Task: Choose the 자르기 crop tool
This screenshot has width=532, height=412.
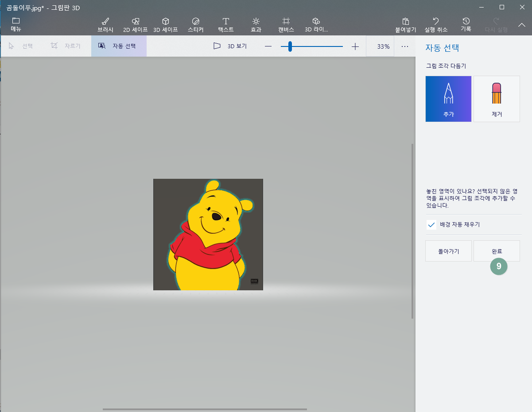Action: [66, 46]
